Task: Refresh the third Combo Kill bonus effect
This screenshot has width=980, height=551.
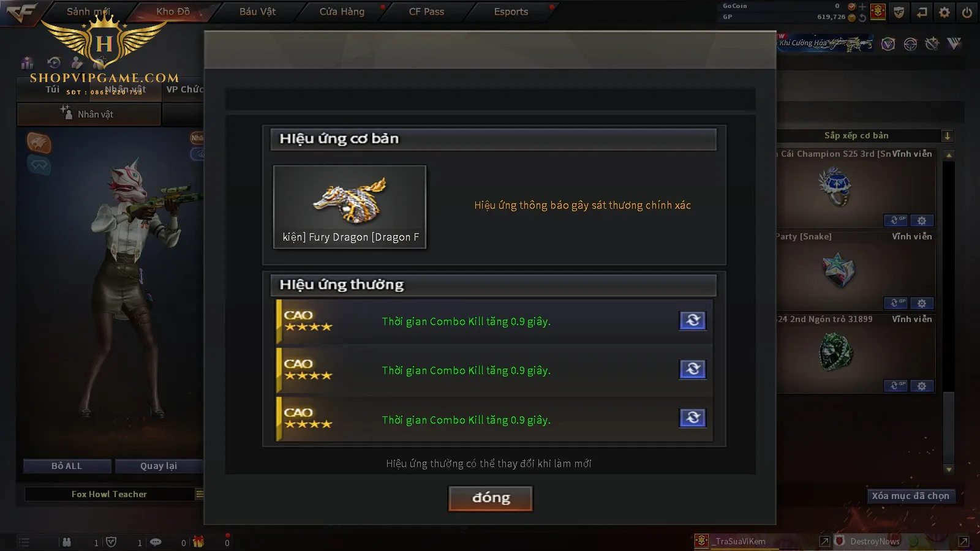Action: coord(693,418)
